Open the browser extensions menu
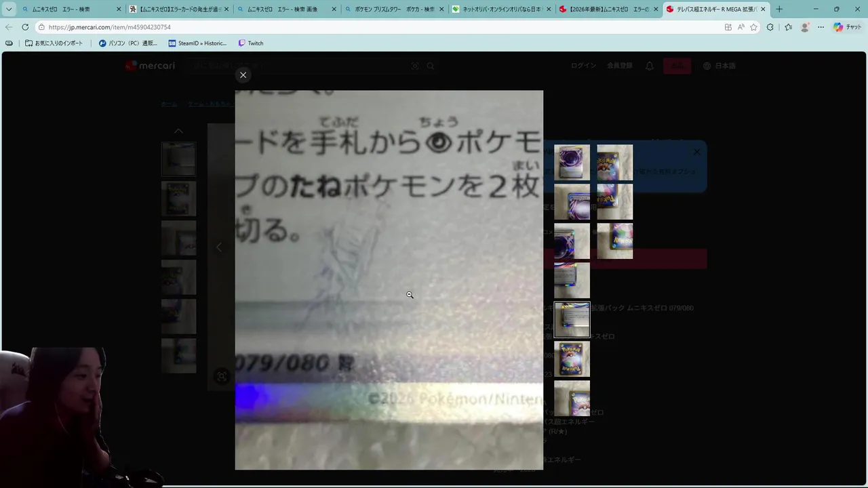The width and height of the screenshot is (868, 488). click(770, 27)
